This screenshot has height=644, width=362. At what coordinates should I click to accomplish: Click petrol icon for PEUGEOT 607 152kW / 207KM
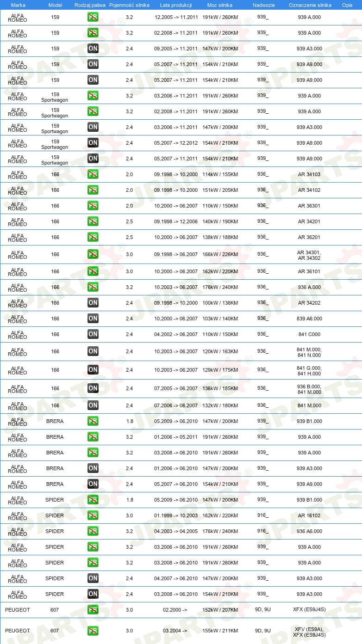pyautogui.click(x=93, y=610)
